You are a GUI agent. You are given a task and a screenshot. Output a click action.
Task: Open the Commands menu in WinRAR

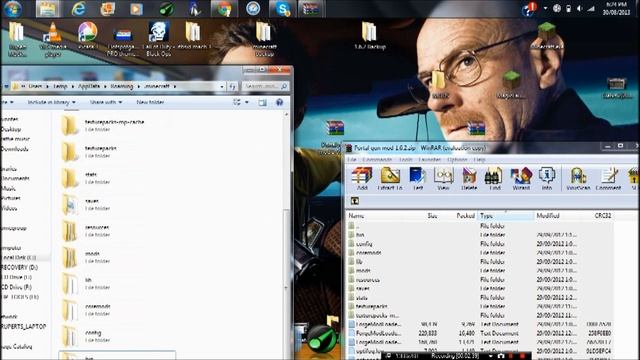tap(377, 160)
